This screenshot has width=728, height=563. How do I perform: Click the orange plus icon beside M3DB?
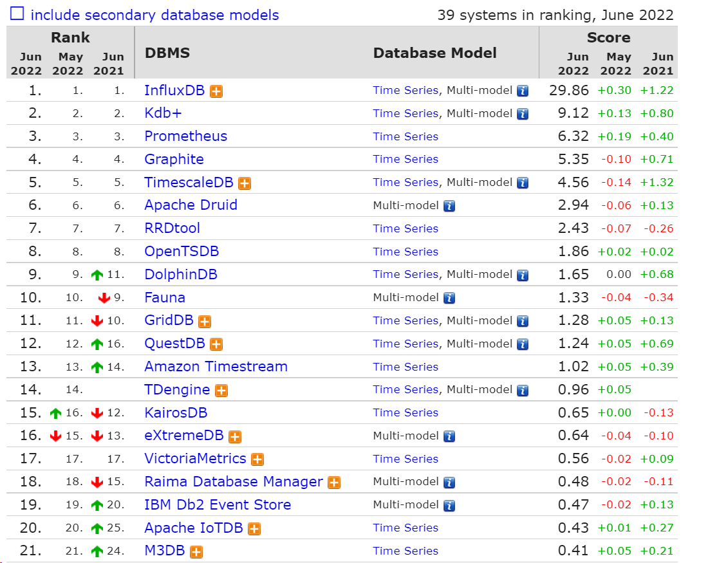[x=196, y=552]
